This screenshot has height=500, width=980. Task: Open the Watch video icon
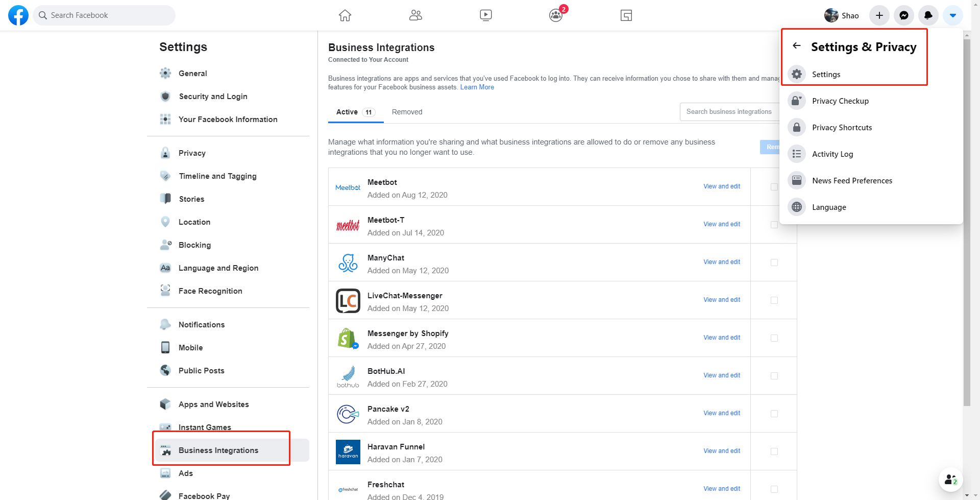486,15
